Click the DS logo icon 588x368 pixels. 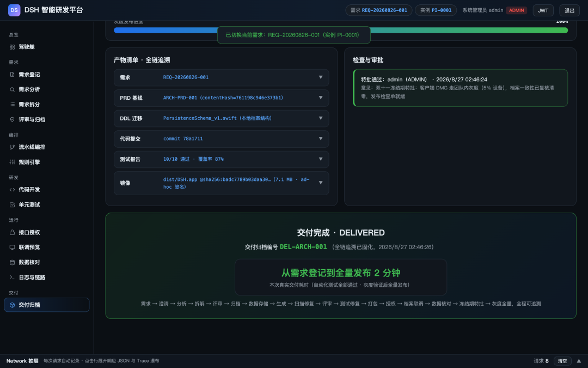click(x=14, y=10)
